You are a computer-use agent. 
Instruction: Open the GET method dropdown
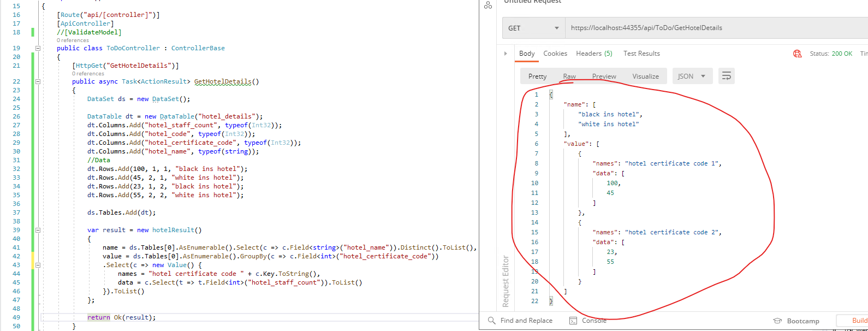click(534, 28)
